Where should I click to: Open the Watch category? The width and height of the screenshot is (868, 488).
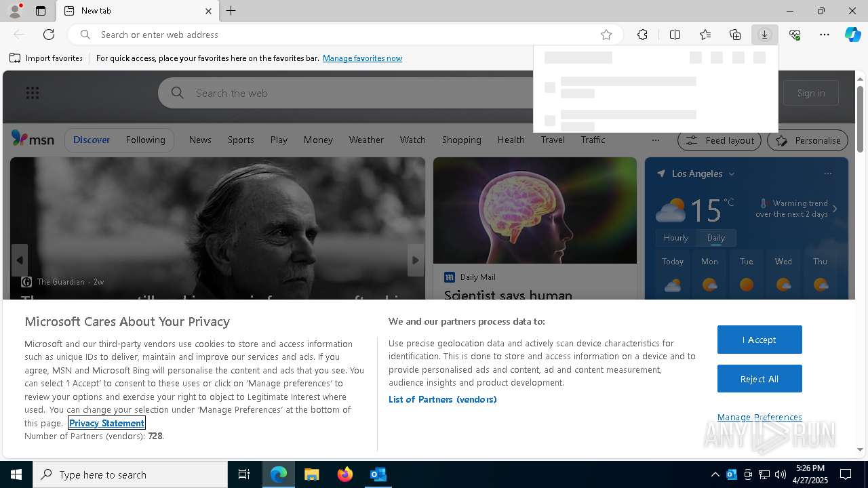412,140
